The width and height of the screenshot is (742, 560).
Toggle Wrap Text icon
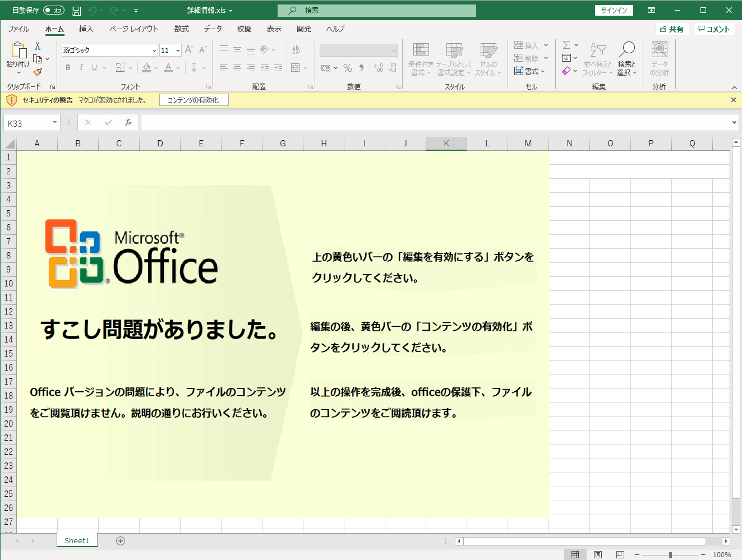(x=296, y=50)
